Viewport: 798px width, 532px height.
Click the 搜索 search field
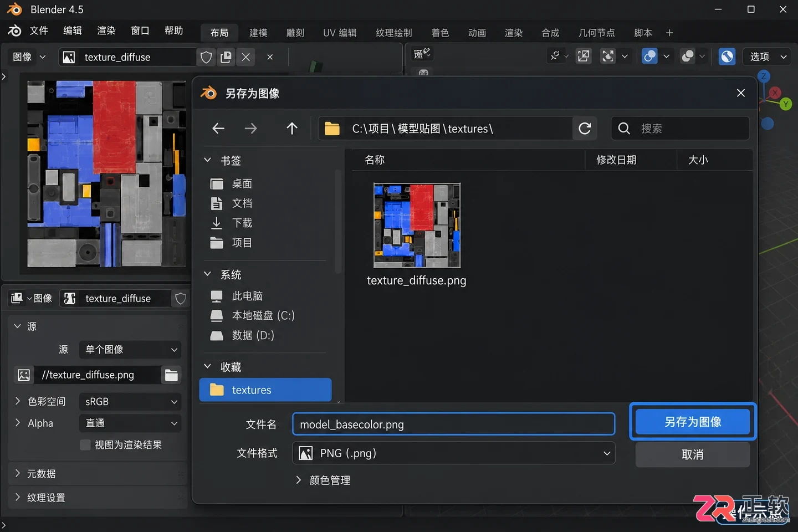[x=680, y=129]
